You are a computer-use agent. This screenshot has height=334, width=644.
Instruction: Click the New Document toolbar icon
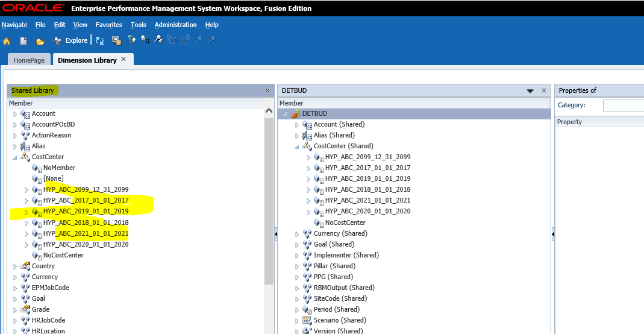pos(23,40)
